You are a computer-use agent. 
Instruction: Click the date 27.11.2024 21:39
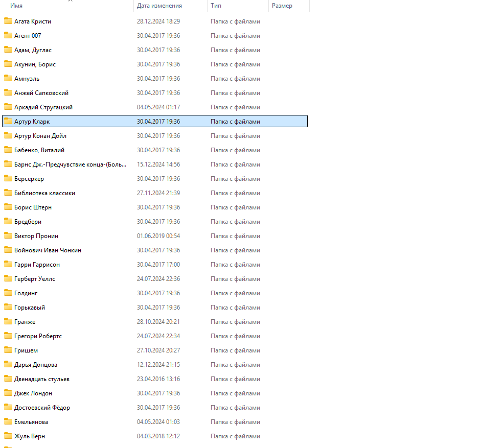click(158, 193)
